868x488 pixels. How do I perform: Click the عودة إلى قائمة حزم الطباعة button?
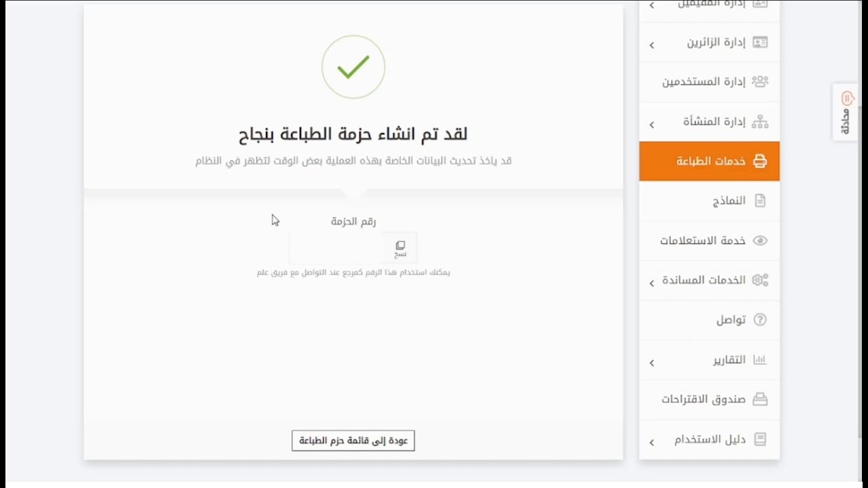353,441
